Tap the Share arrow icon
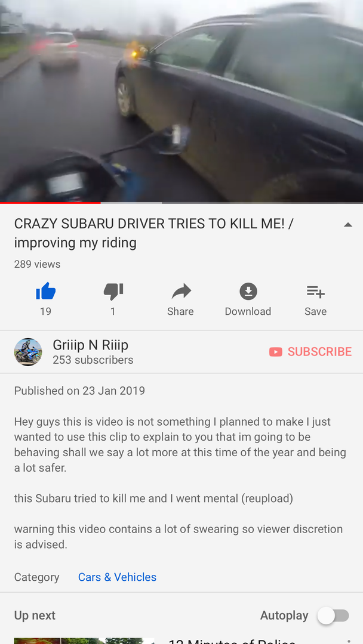The width and height of the screenshot is (363, 644). [181, 292]
